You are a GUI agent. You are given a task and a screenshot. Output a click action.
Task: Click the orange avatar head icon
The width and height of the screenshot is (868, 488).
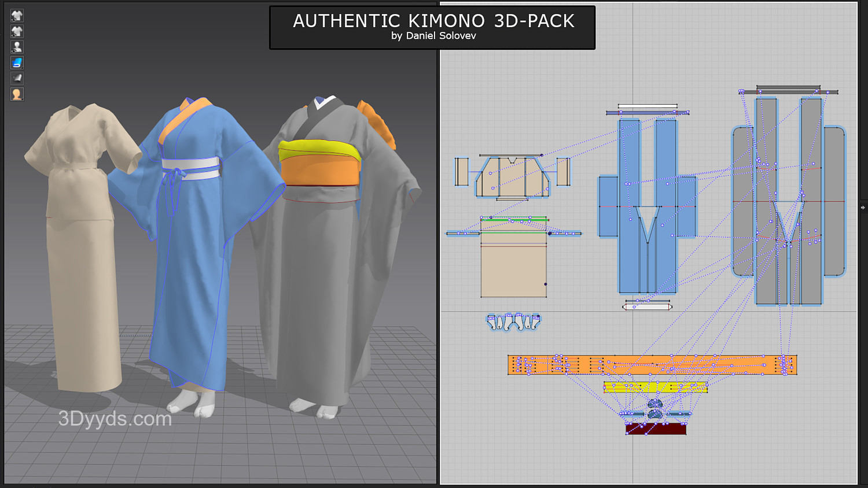(x=17, y=94)
